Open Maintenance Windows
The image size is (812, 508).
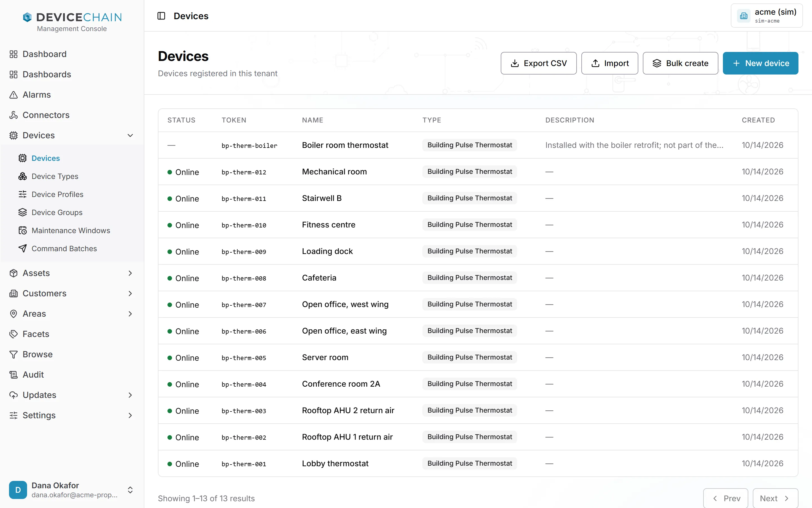pyautogui.click(x=71, y=231)
